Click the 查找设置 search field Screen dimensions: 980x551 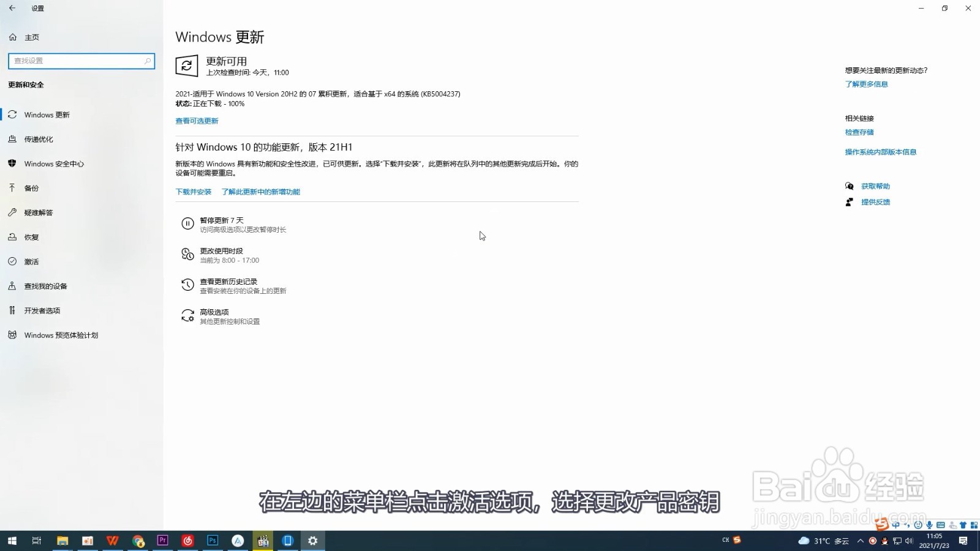click(81, 61)
